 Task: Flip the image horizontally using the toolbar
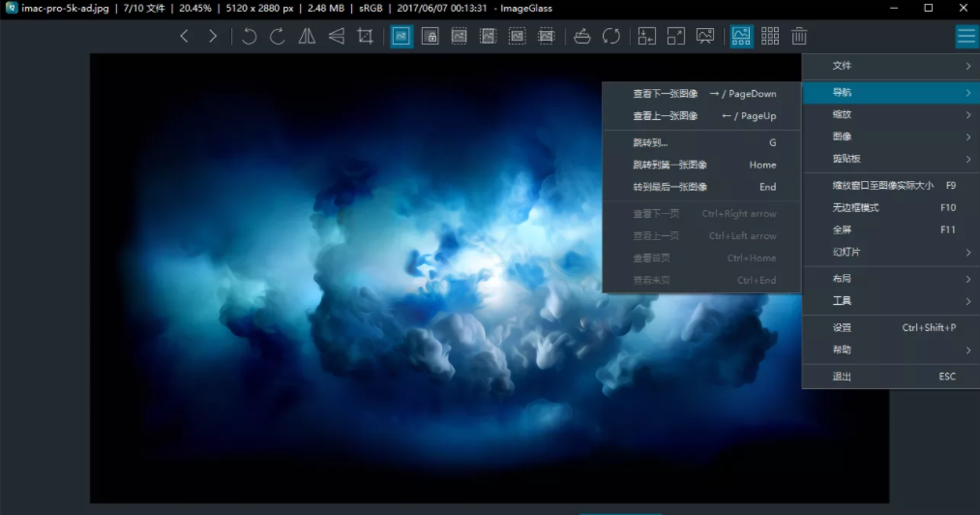[307, 37]
